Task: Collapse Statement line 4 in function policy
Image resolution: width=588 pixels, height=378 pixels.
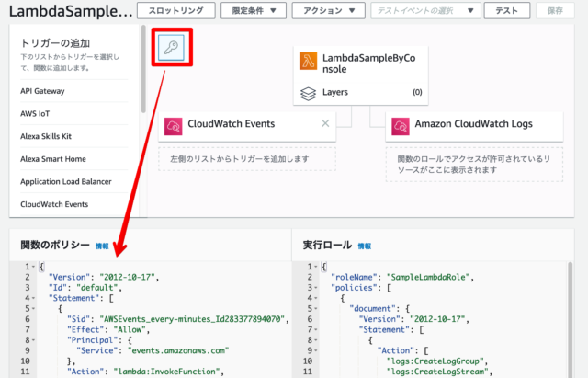Action: coord(33,298)
